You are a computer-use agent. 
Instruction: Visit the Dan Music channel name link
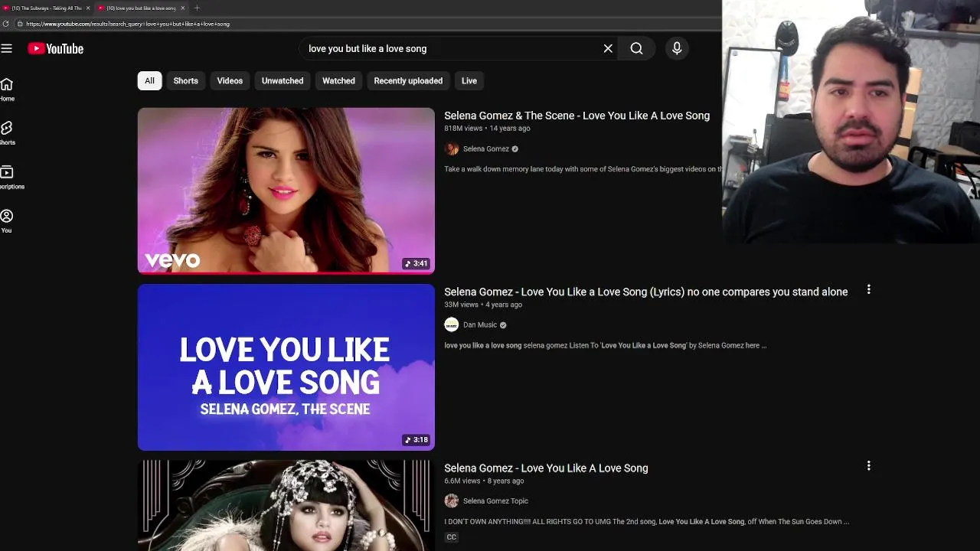coord(480,324)
